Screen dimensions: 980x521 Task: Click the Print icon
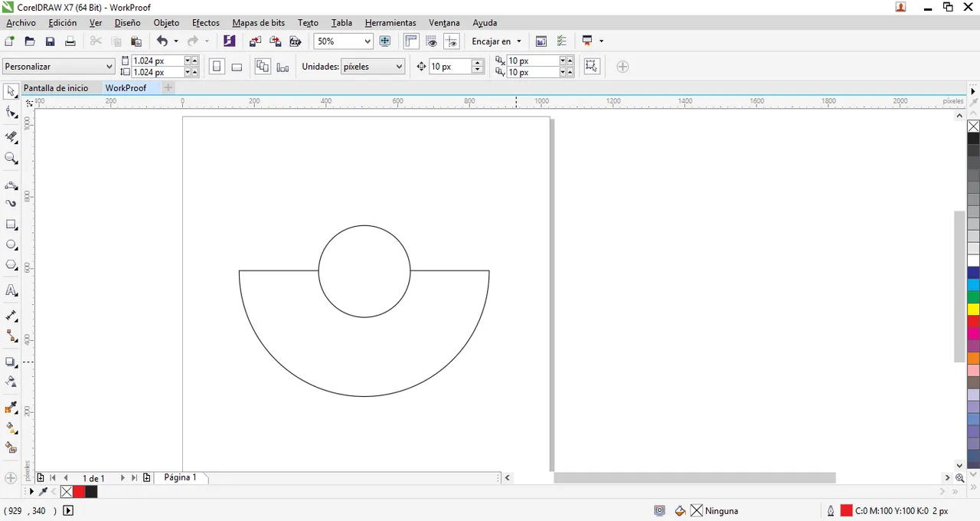70,41
